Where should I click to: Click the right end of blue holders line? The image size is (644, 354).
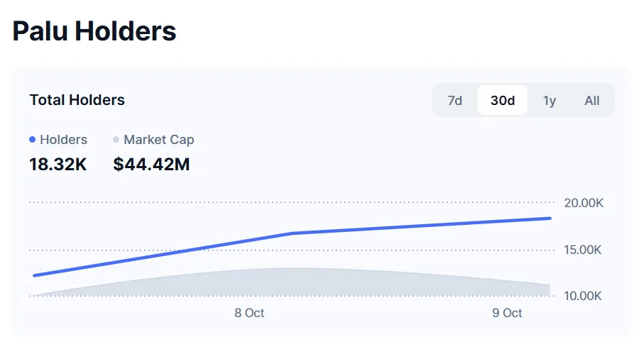pos(550,219)
